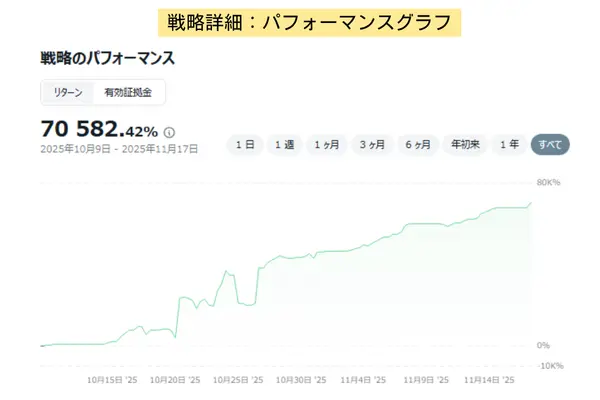This screenshot has width=600, height=400.
Task: Choose the 6ヶ月 range button
Action: pos(419,144)
